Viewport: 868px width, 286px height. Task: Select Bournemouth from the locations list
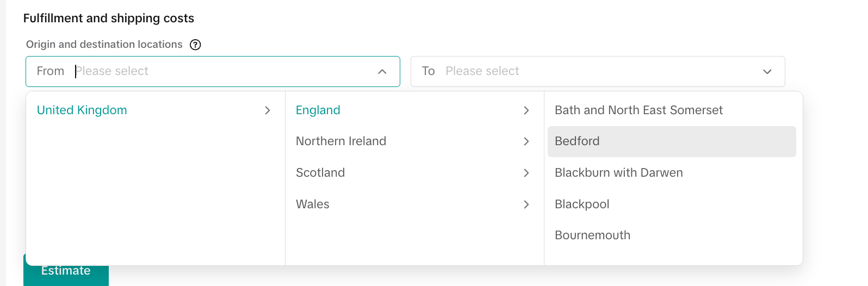(592, 235)
